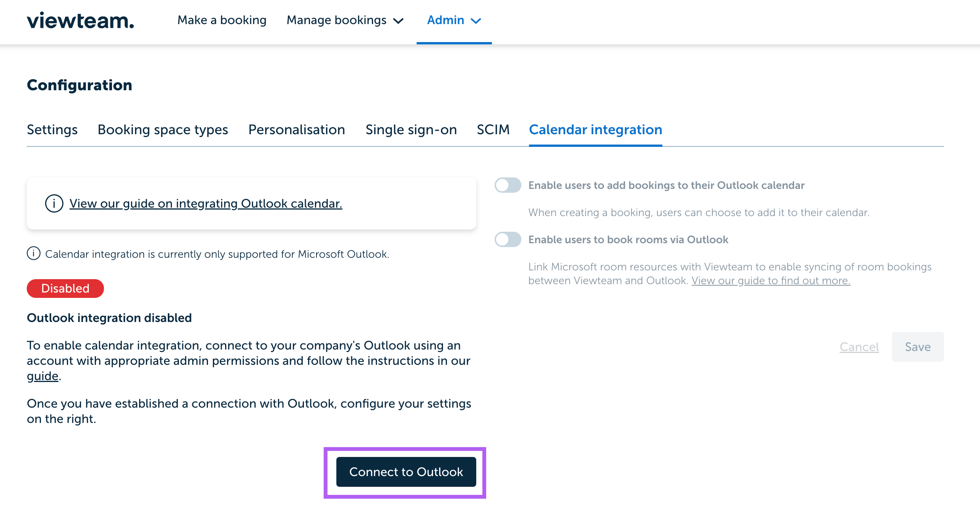This screenshot has height=517, width=980.
Task: Toggle adding bookings to Outlook calendar
Action: tap(508, 185)
